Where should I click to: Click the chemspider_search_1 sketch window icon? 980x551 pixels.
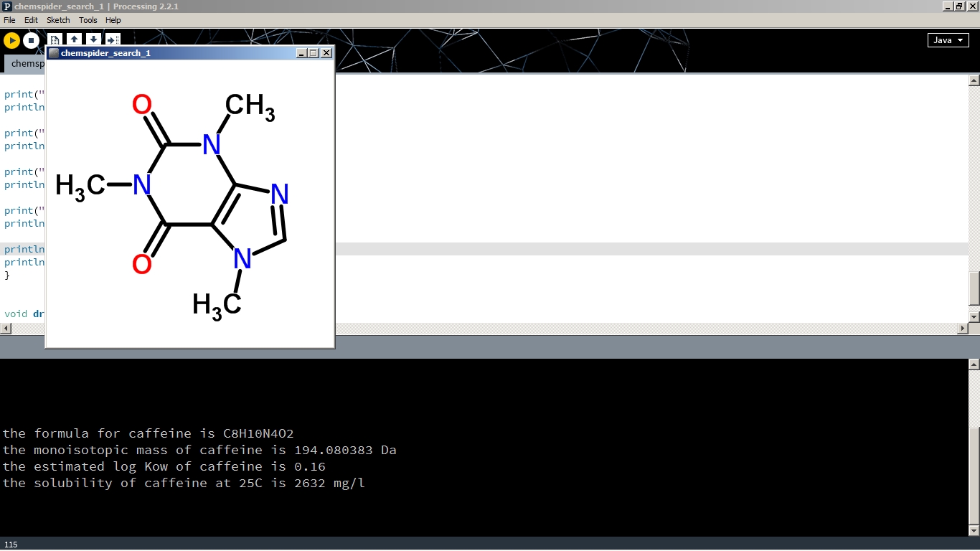54,53
